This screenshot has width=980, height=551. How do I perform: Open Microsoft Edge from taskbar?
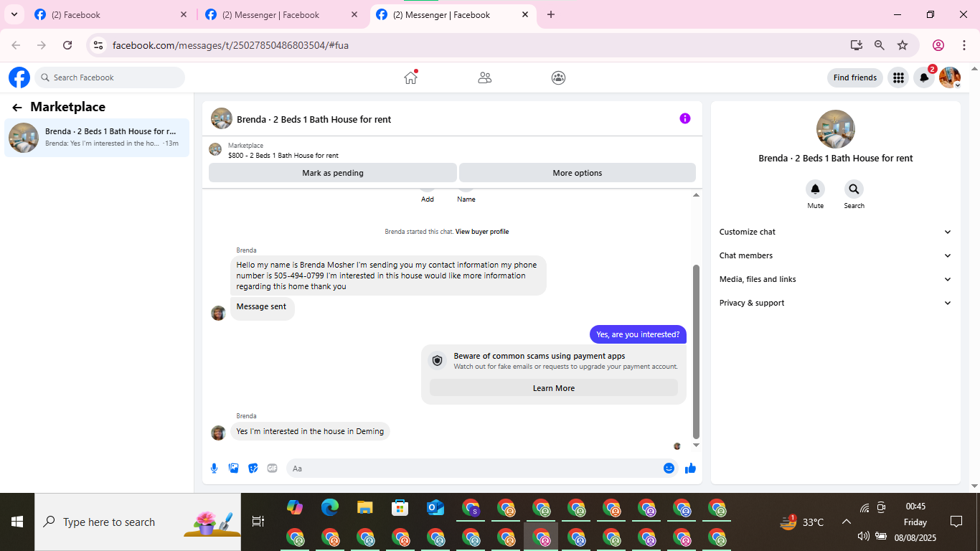330,507
